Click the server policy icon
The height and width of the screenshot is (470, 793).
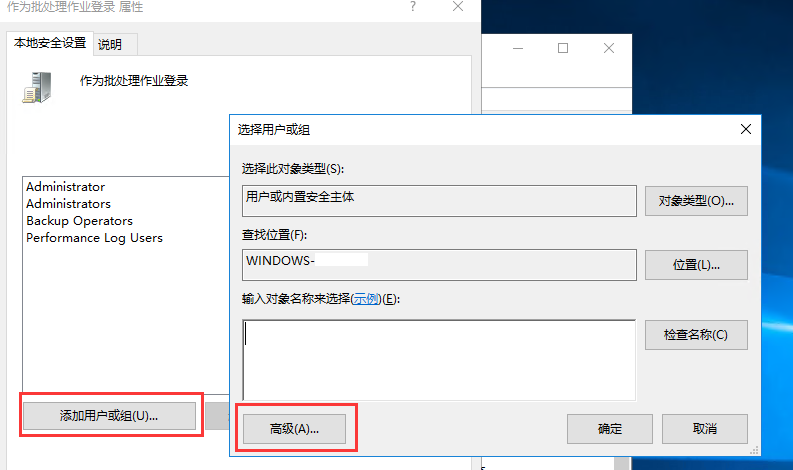pyautogui.click(x=37, y=88)
